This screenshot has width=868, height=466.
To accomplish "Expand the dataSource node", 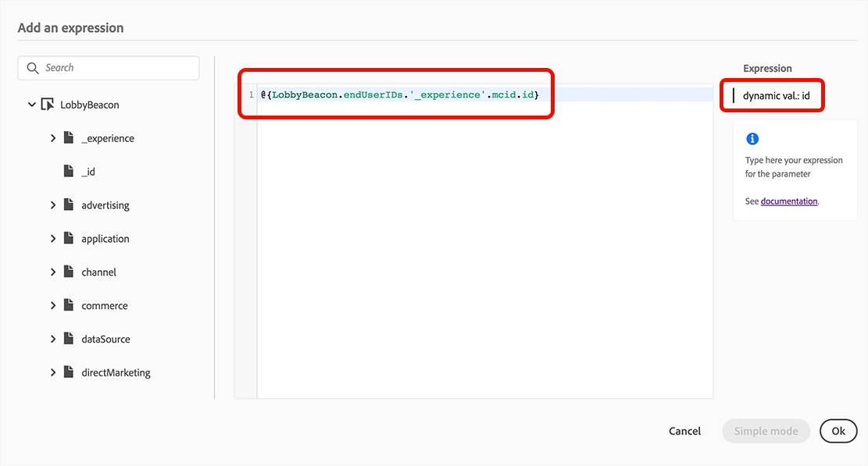I will click(x=53, y=339).
